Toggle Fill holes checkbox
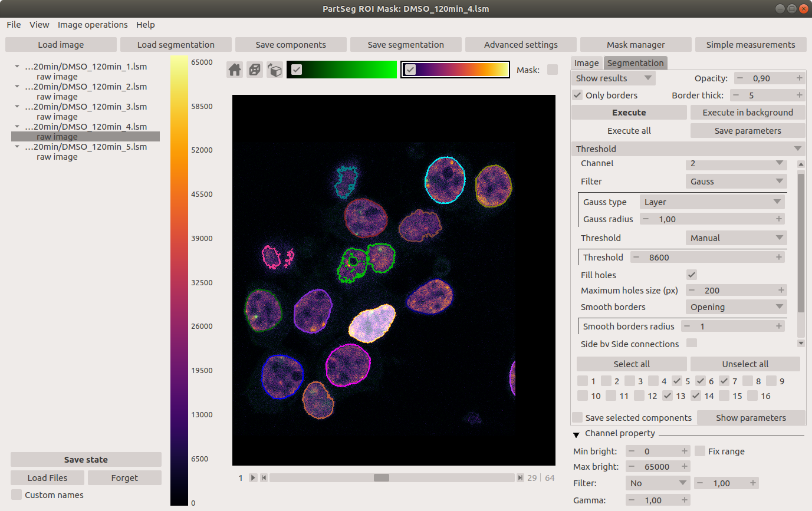Viewport: 812px width, 511px height. [x=692, y=275]
